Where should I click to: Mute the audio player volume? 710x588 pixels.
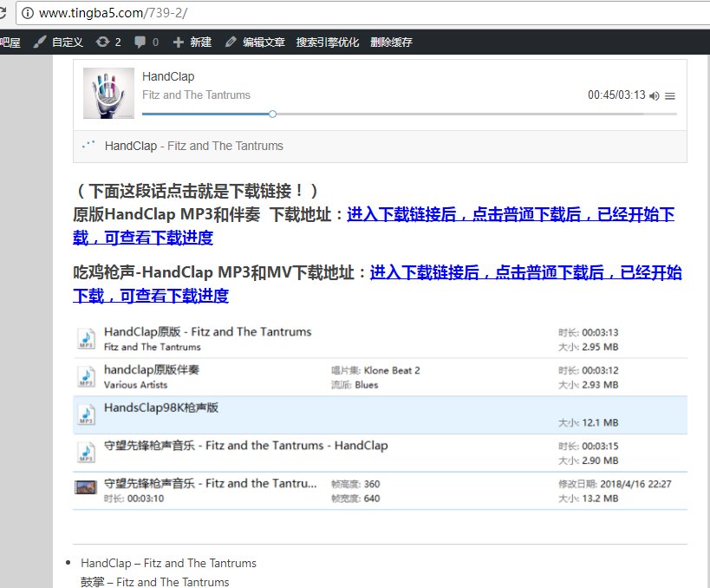click(655, 96)
